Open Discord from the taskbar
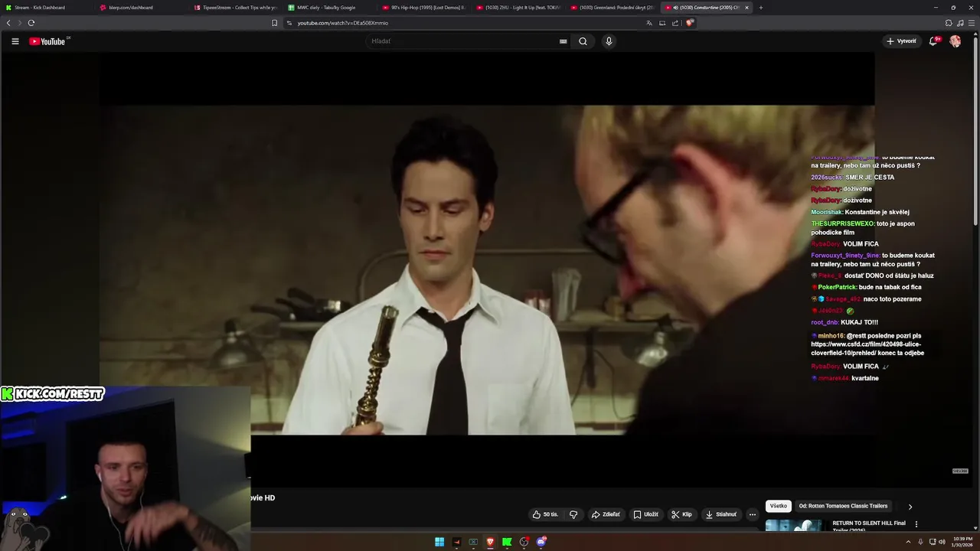 click(x=541, y=542)
